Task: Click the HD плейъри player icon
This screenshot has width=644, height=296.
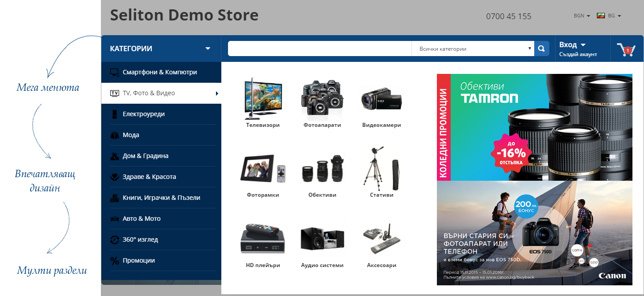Action: [263, 239]
